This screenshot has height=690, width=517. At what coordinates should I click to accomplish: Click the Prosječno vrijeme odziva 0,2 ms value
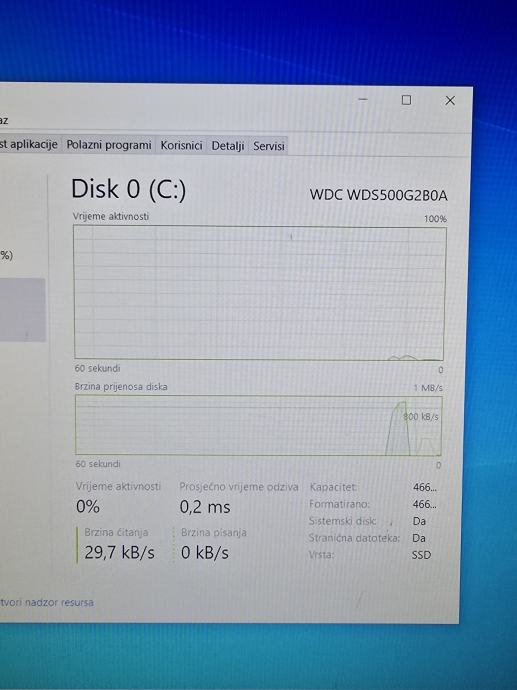tap(205, 507)
